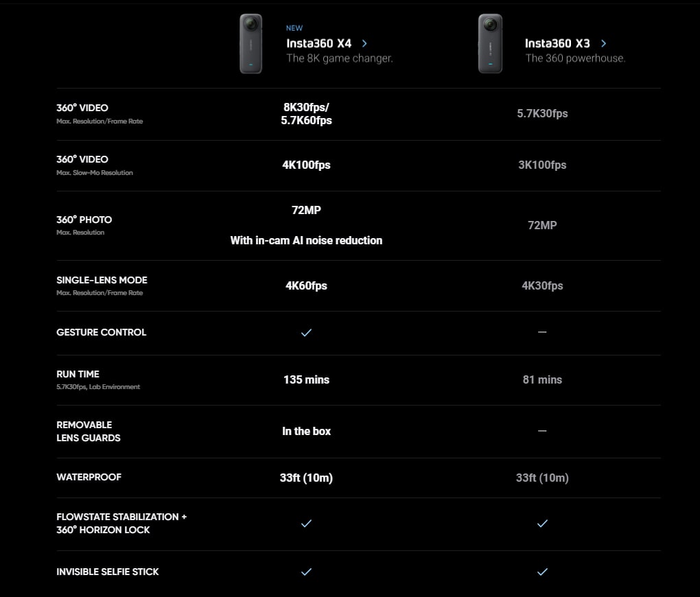This screenshot has height=597, width=700.
Task: Click the '360° PHOTO' row label
Action: [84, 220]
